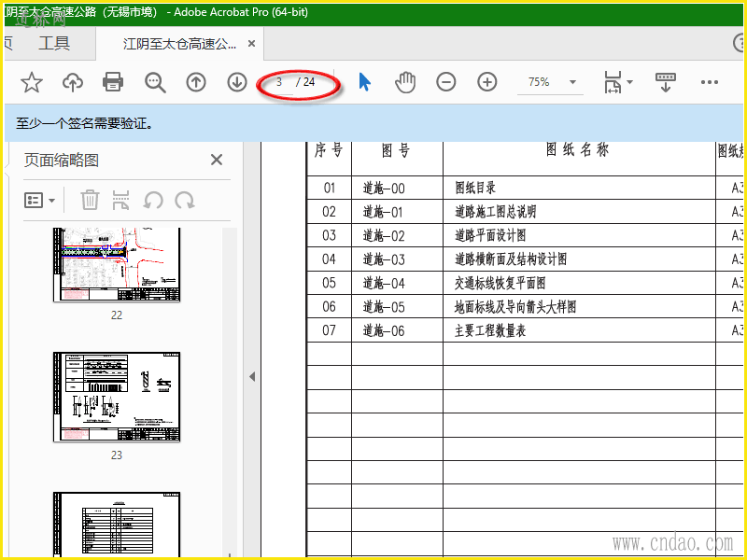This screenshot has height=560, width=747.
Task: Select the arrow selection tool
Action: (364, 82)
